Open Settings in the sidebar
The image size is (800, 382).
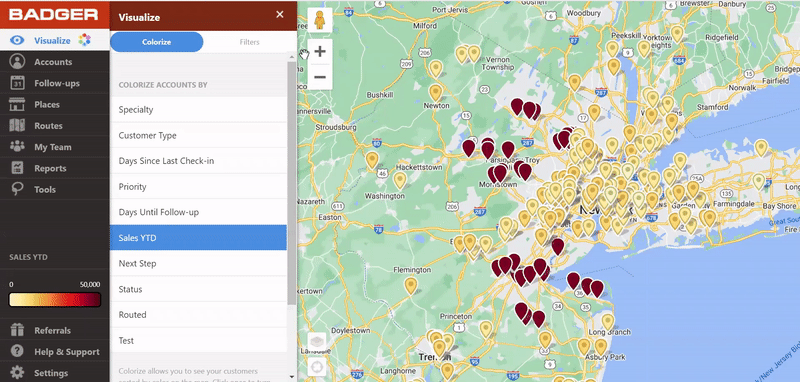55,373
